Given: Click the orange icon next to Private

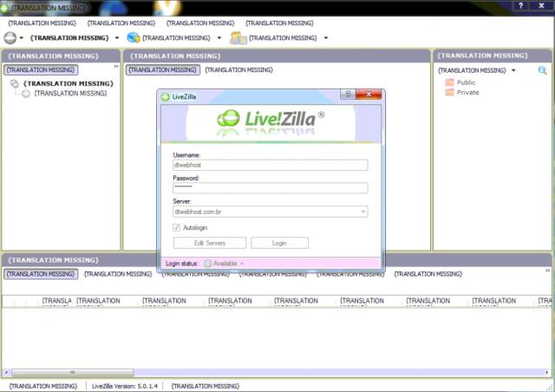Looking at the screenshot, I should pos(449,93).
